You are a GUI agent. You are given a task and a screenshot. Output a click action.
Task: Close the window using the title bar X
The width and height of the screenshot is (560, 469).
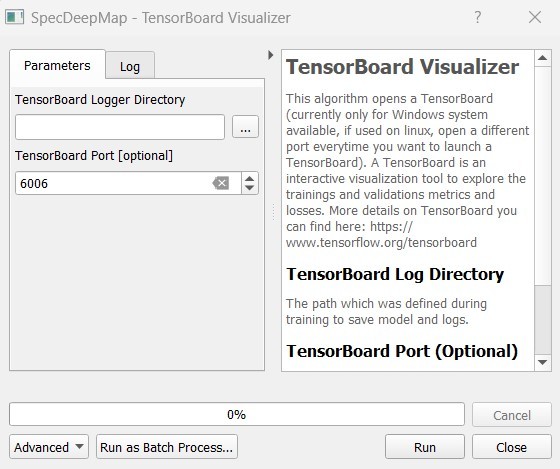coord(535,17)
